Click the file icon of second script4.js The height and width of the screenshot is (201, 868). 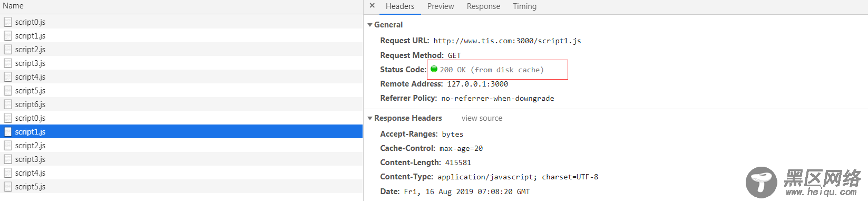(8, 173)
